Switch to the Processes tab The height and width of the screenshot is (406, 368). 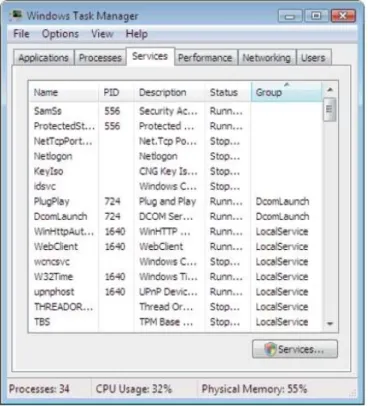[100, 58]
